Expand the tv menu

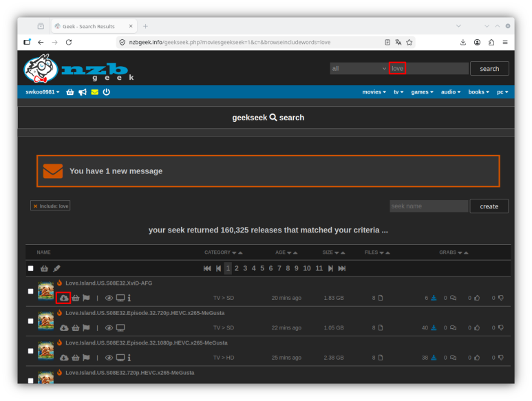coord(398,92)
